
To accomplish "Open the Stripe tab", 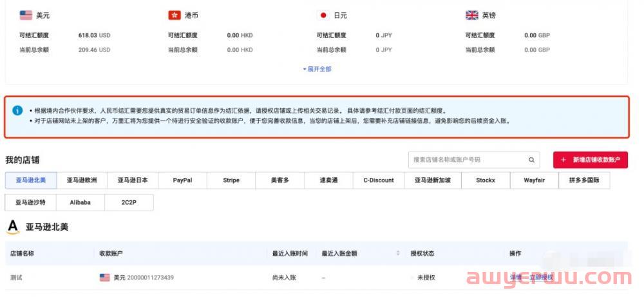I will (x=231, y=180).
